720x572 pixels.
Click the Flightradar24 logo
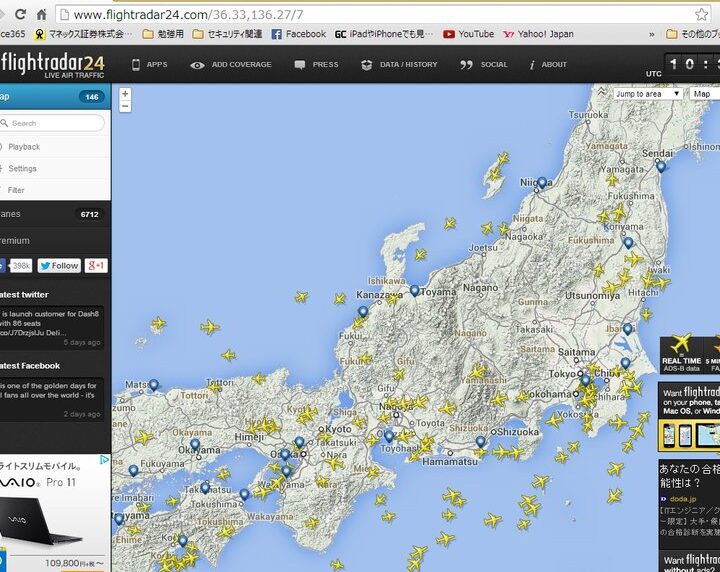pos(52,64)
